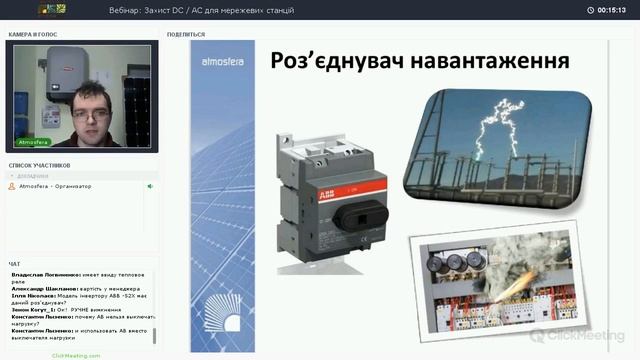Click the chat panel scrollbar thumb

point(154,336)
